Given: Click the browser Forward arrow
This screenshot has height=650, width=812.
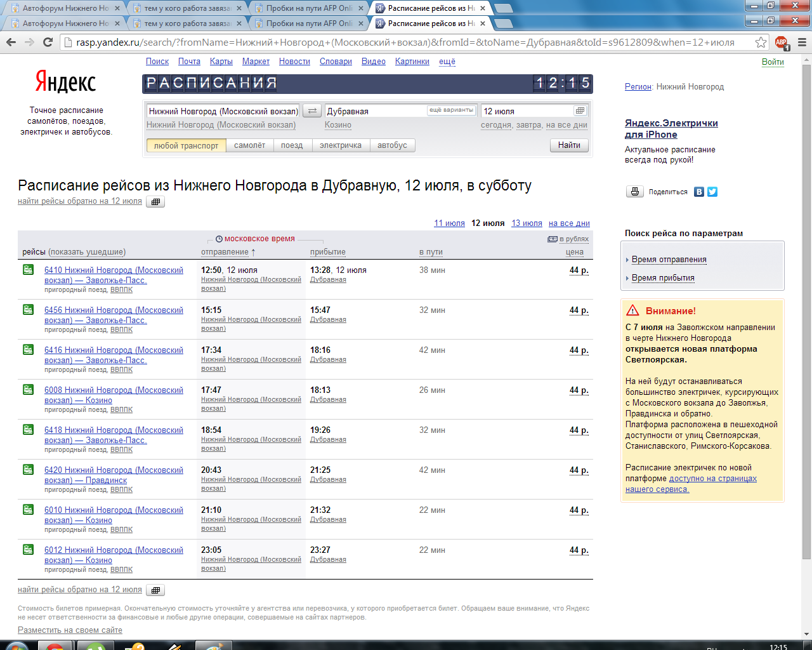Looking at the screenshot, I should point(29,42).
